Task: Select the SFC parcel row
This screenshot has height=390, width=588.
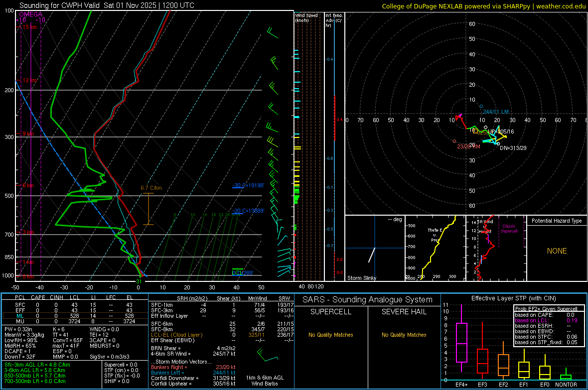Action: (74, 305)
